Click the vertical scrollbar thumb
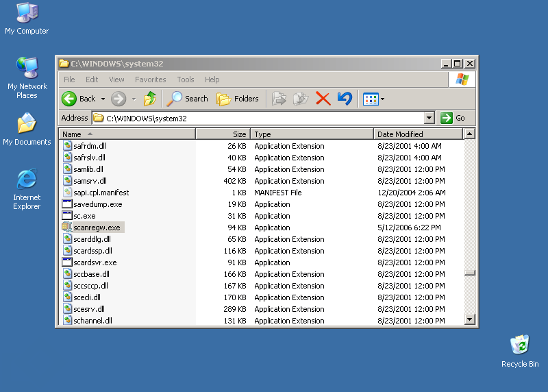The height and width of the screenshot is (392, 548). (470, 273)
